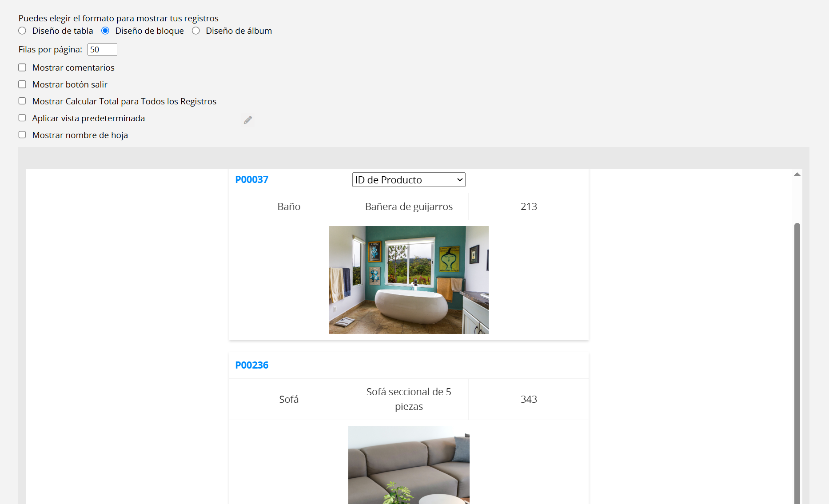Click the Filas por página input field
The image size is (829, 504).
tap(102, 50)
